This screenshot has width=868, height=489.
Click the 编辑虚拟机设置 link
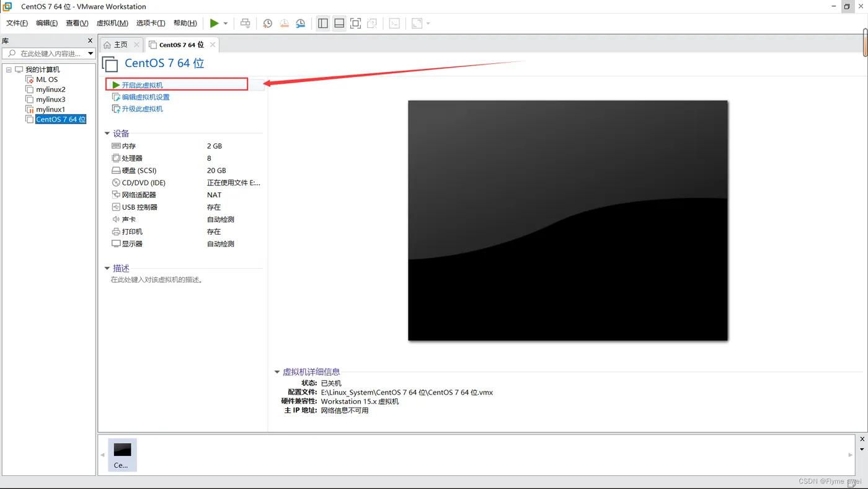click(x=146, y=97)
